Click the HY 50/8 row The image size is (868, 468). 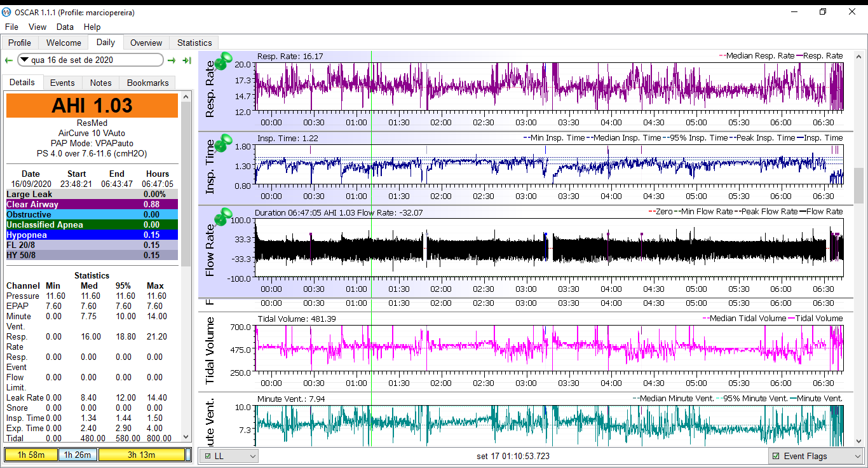(x=92, y=255)
